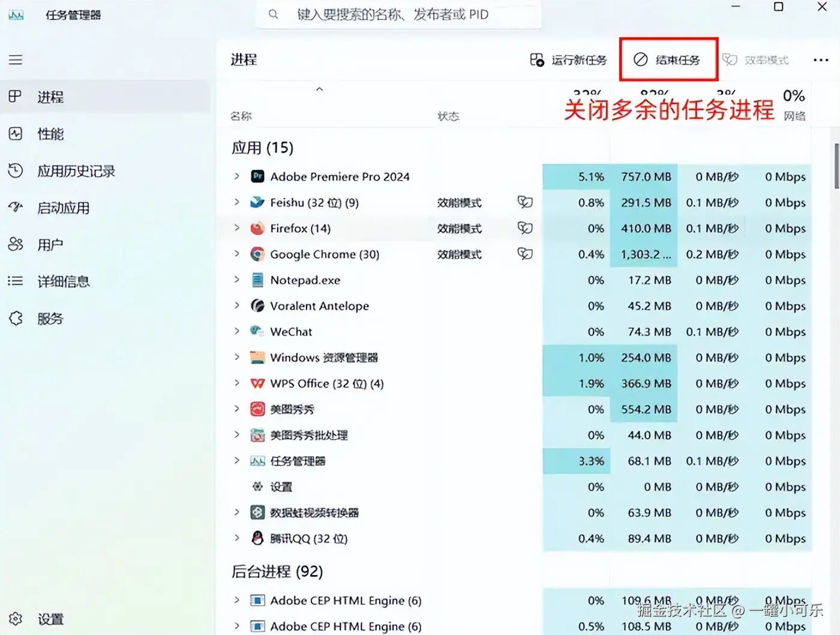Click the efficiency mode leaf icon for Firefox
Image resolution: width=840 pixels, height=635 pixels.
click(525, 228)
